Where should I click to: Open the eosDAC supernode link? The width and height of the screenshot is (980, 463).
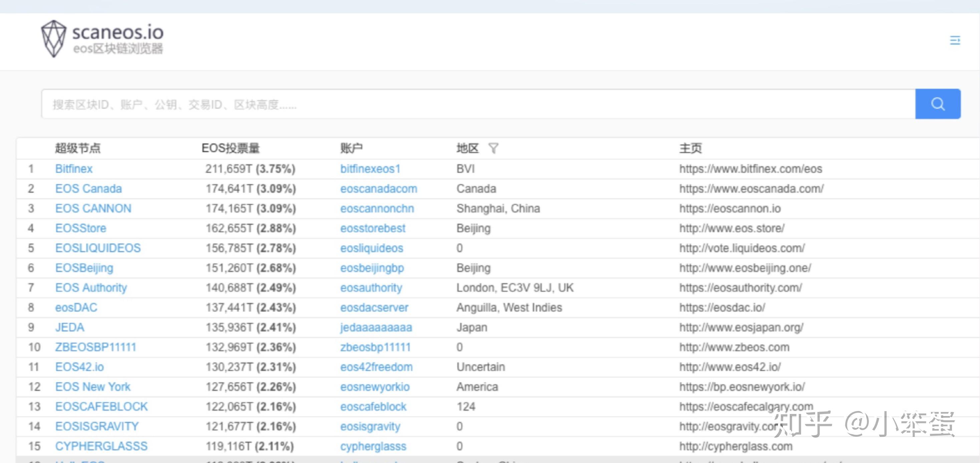(x=76, y=308)
